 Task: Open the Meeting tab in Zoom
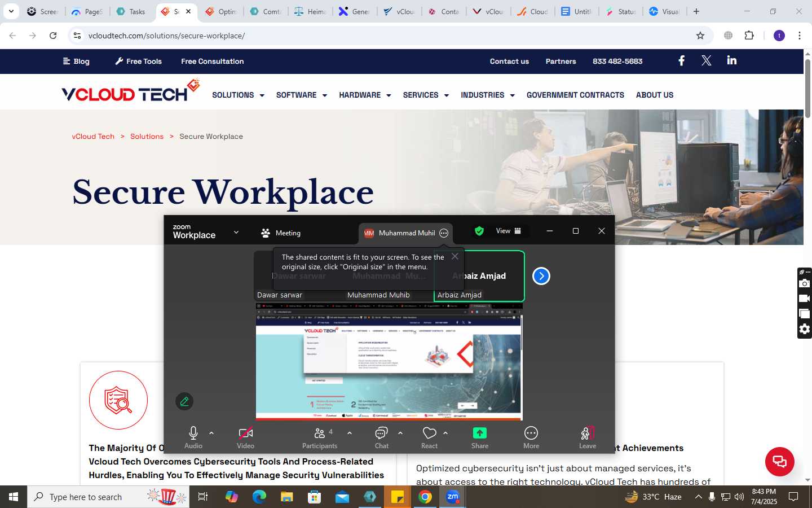click(281, 233)
